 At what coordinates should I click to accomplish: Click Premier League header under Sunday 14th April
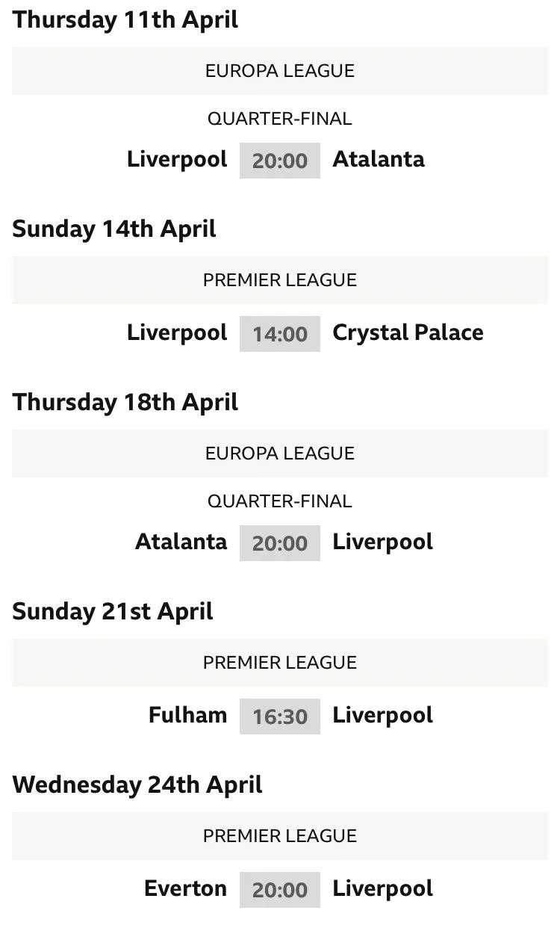[280, 280]
